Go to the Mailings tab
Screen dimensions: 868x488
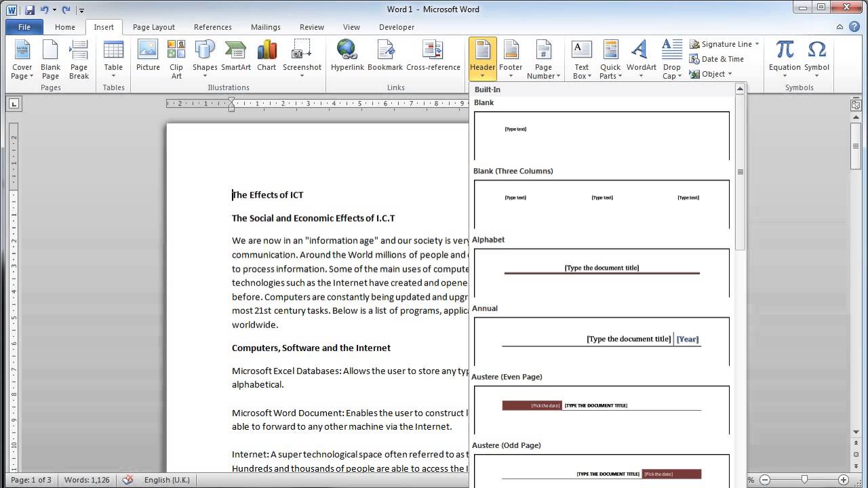pos(266,27)
